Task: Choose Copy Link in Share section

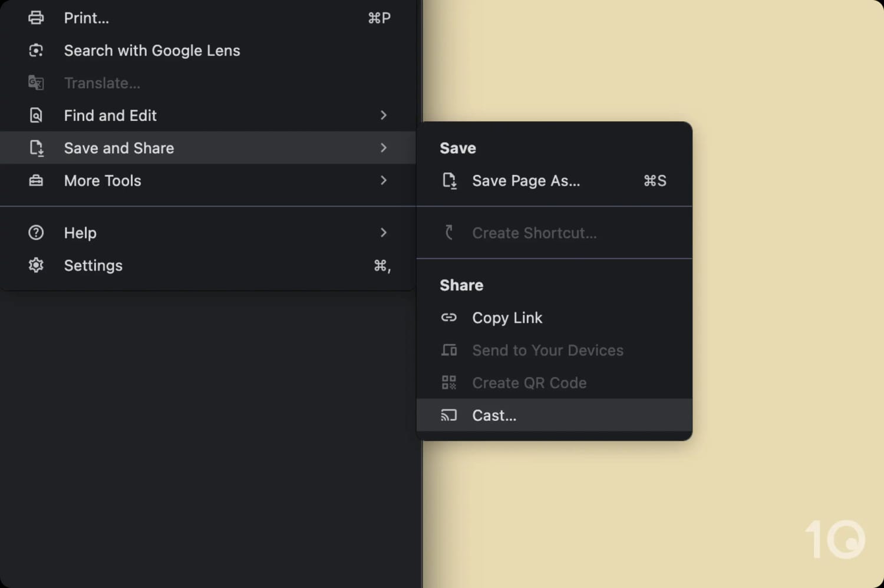Action: point(555,318)
